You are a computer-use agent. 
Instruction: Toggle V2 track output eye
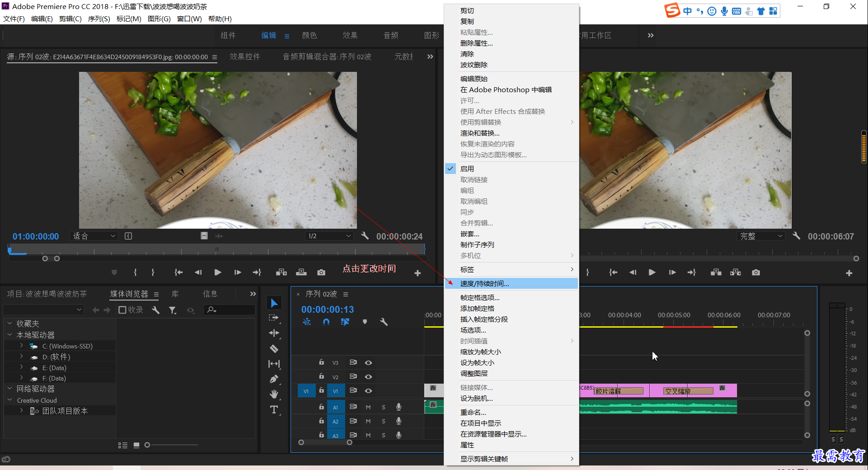369,376
